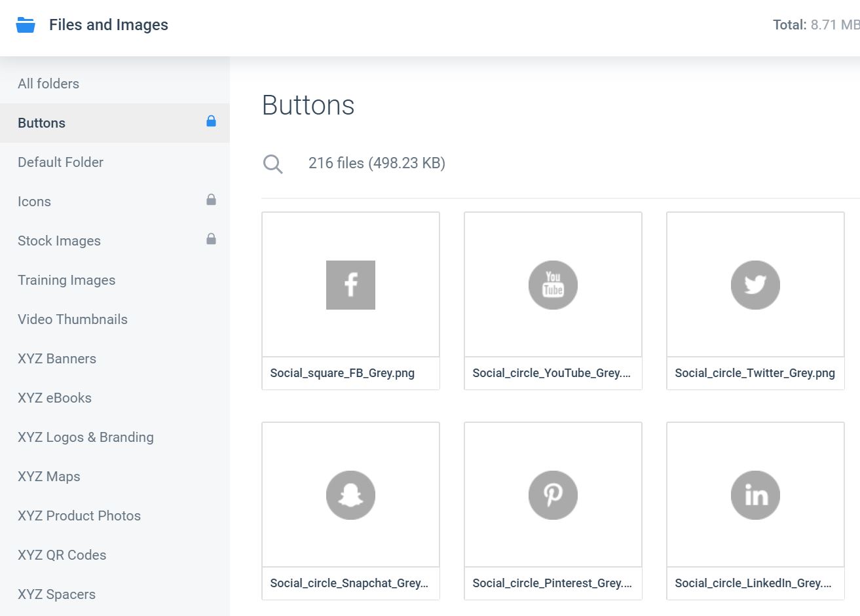Click the blue lock icon on Buttons folder
This screenshot has width=860, height=616.
pos(211,121)
